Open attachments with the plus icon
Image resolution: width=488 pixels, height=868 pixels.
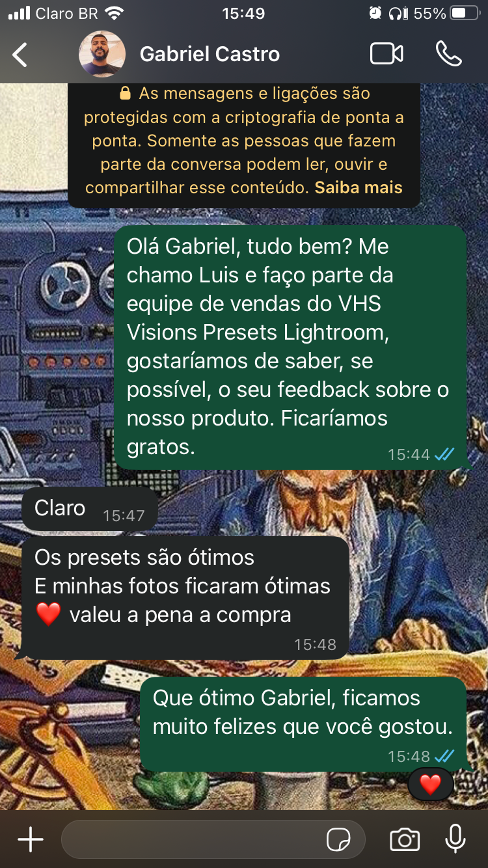pyautogui.click(x=31, y=839)
